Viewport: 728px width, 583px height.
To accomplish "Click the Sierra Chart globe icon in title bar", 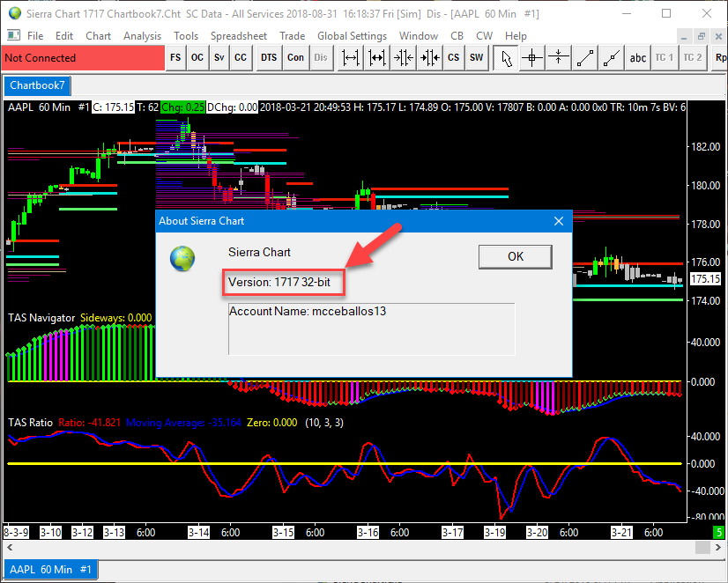I will (x=15, y=13).
